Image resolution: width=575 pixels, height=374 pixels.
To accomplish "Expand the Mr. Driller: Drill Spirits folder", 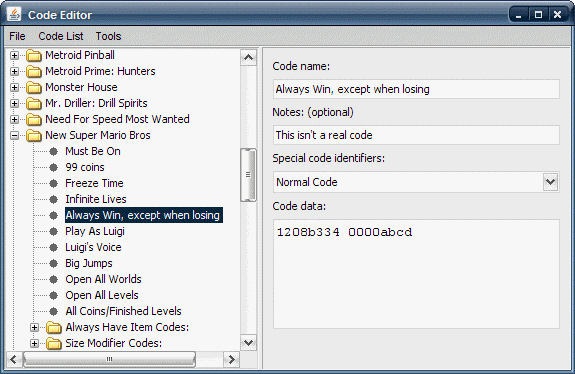I will pyautogui.click(x=14, y=103).
